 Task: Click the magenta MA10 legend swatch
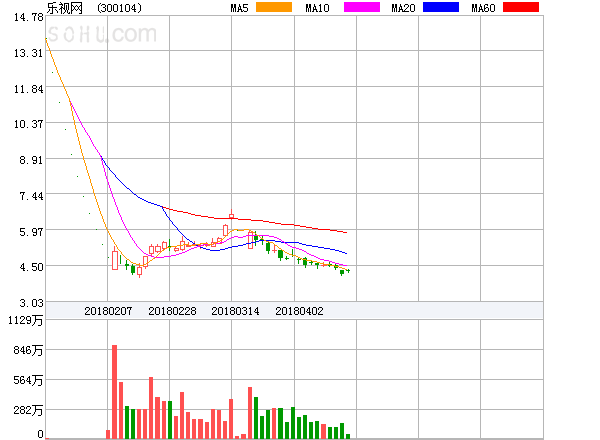pyautogui.click(x=362, y=7)
